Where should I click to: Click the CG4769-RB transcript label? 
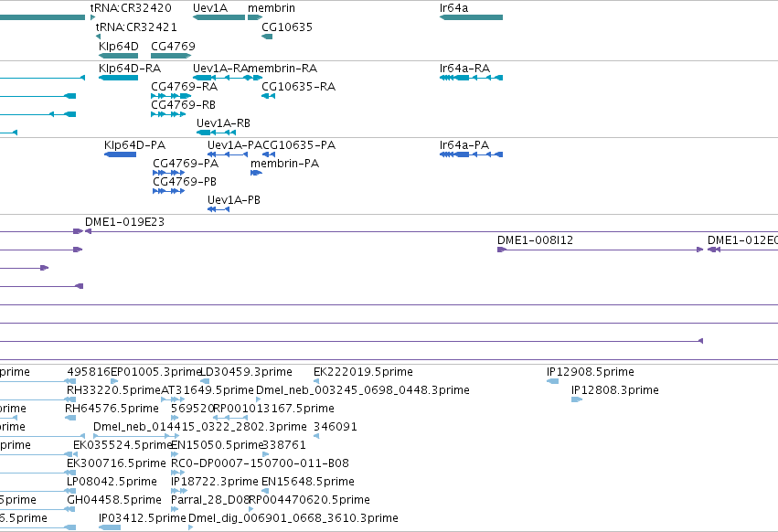click(x=183, y=105)
